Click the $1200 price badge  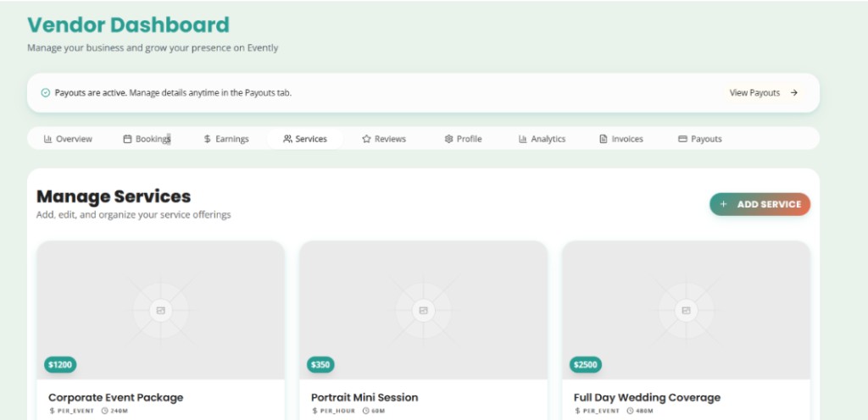[60, 365]
